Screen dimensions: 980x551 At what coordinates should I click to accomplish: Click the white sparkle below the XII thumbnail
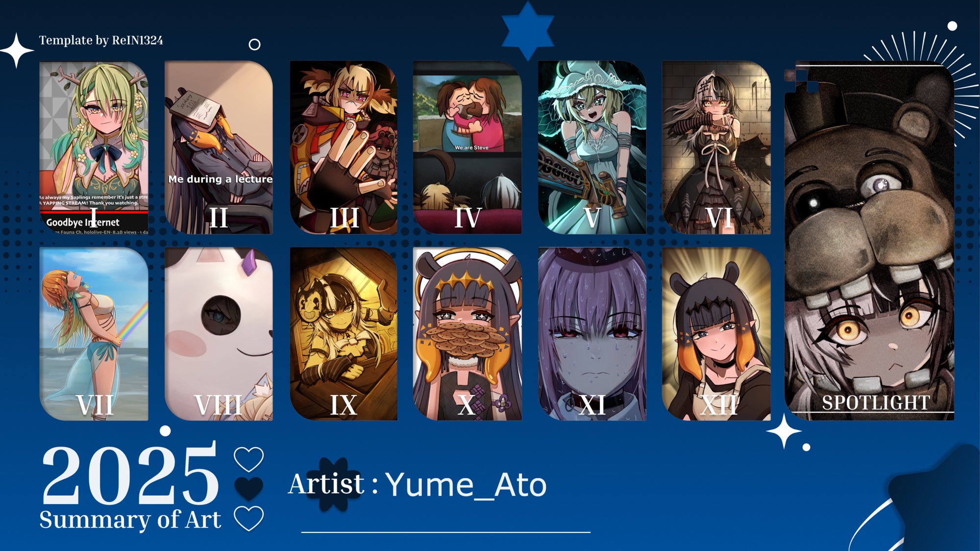click(784, 431)
